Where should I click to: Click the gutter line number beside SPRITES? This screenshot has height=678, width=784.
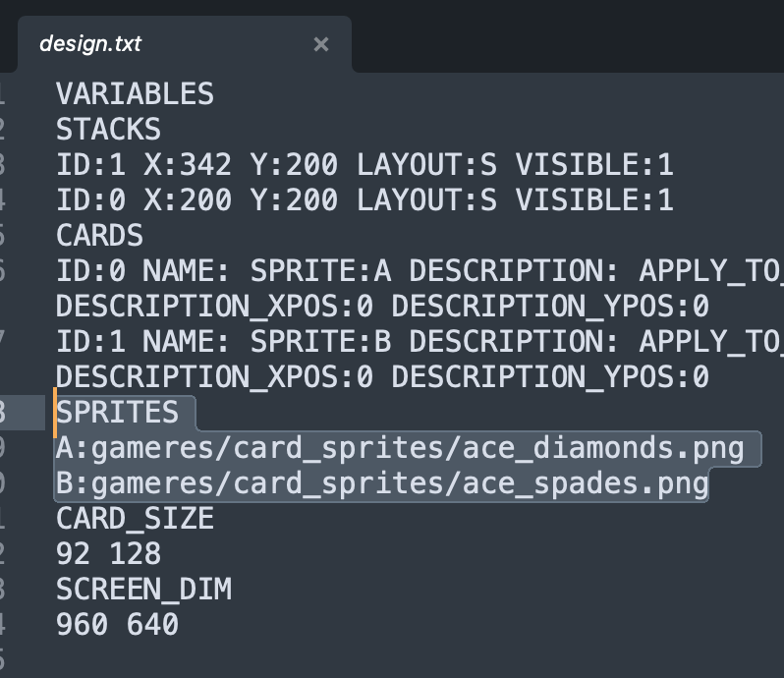[5, 413]
